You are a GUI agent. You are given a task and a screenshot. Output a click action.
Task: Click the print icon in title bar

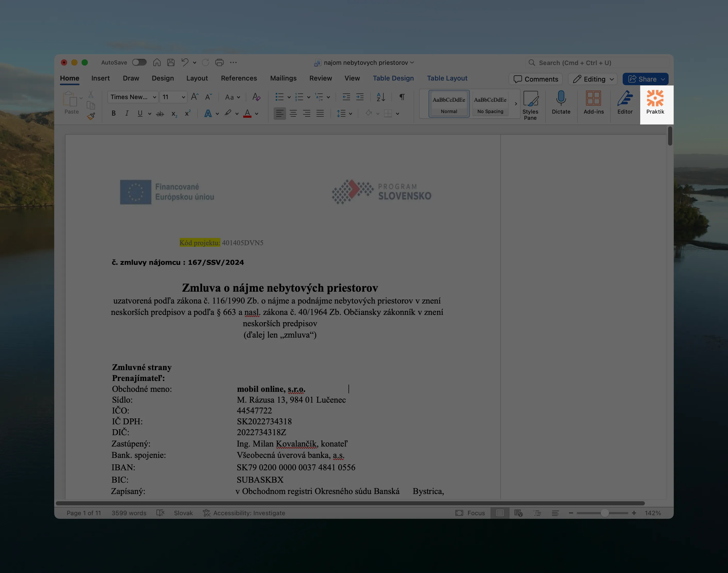click(219, 62)
